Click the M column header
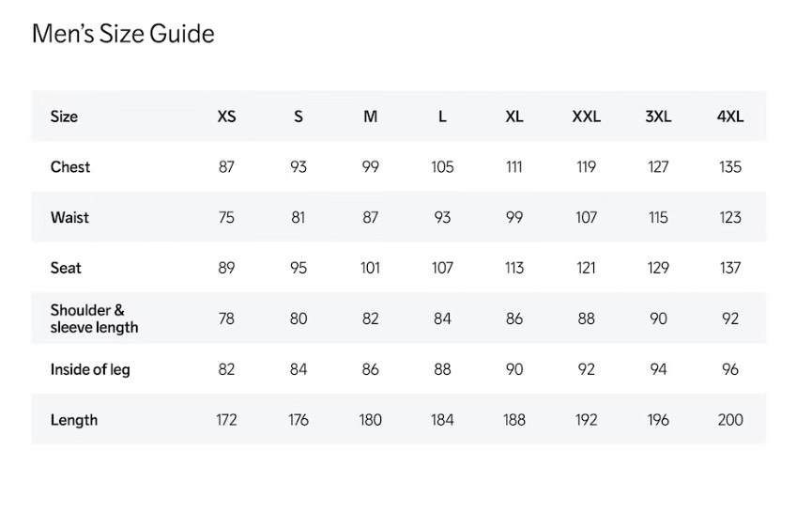812x513 pixels. (370, 117)
